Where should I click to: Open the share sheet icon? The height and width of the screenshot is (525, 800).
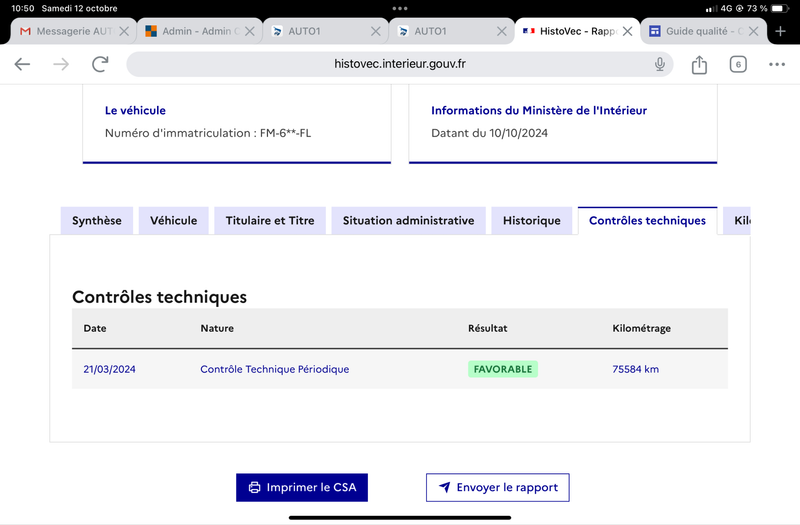[x=699, y=64]
